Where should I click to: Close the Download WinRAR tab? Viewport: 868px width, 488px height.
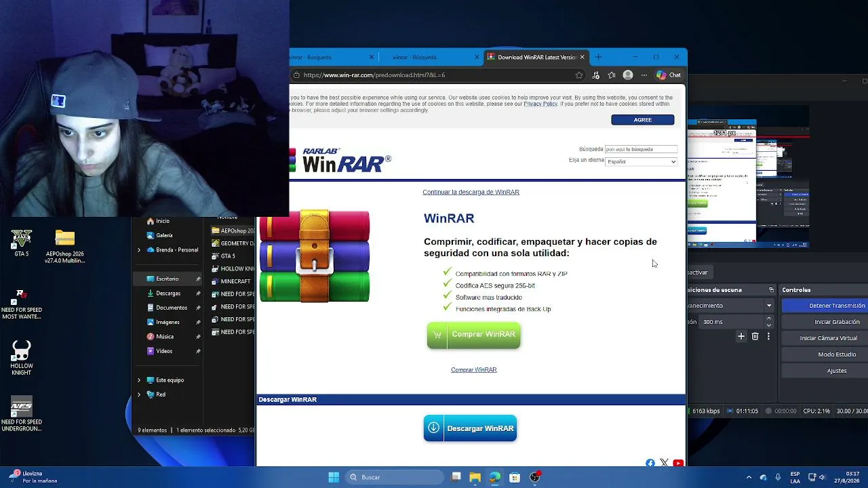point(582,57)
